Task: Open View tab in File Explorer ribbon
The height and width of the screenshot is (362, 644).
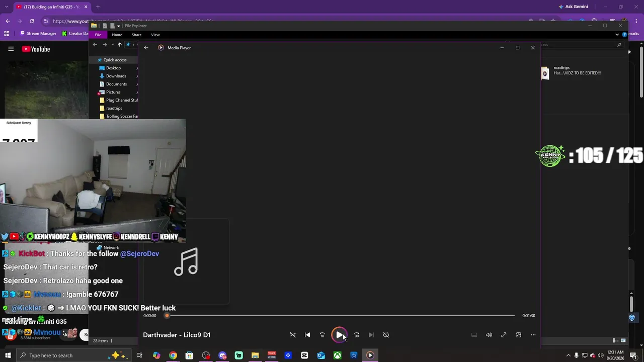Action: (x=155, y=35)
